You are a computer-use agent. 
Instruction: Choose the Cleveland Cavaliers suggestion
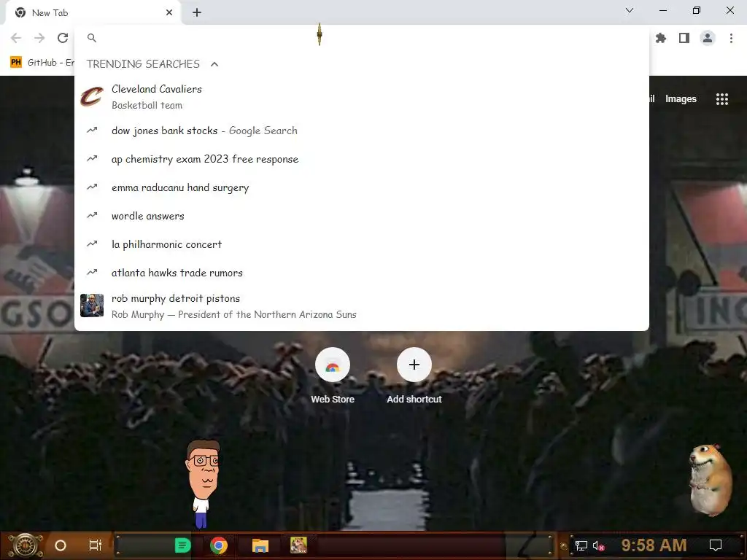click(x=362, y=97)
